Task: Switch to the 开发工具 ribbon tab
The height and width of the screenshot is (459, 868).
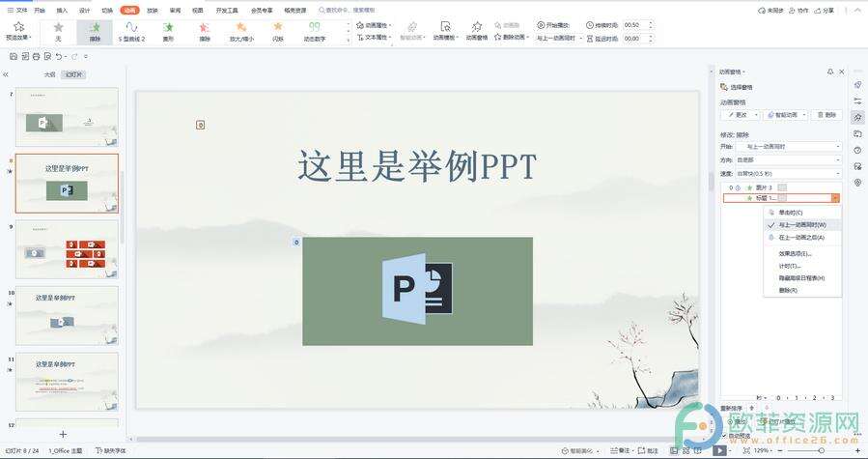Action: point(227,11)
